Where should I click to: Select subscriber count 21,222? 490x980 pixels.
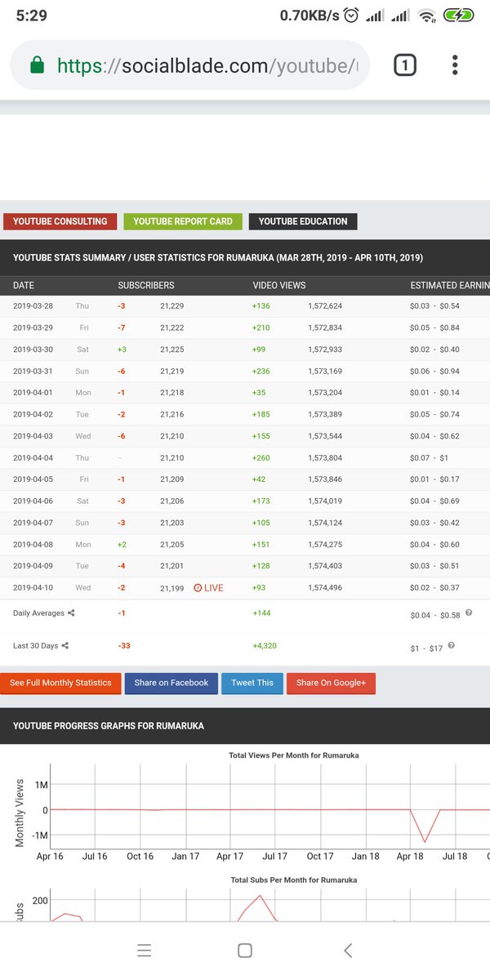pyautogui.click(x=172, y=328)
